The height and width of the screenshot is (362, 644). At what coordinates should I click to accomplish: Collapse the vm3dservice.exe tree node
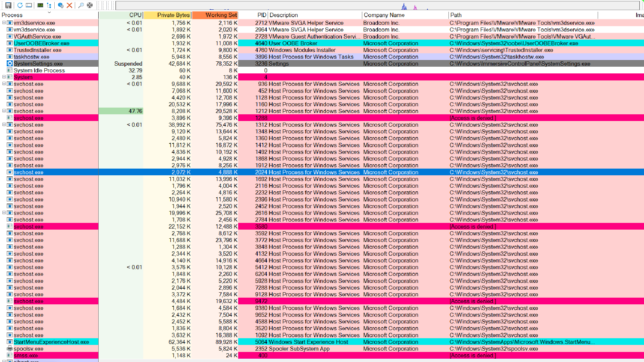tap(4, 23)
